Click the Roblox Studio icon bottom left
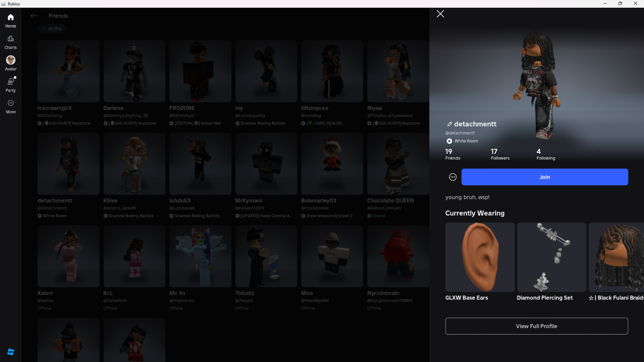This screenshot has width=644, height=362. 10,352
